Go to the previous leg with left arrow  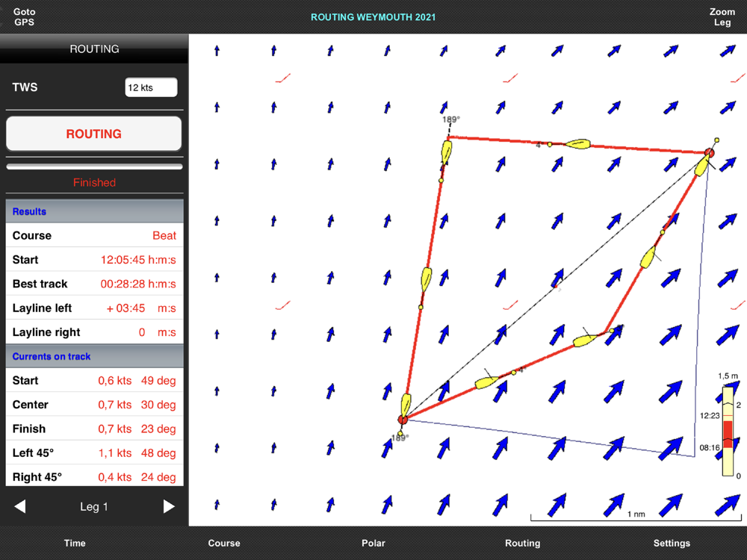click(20, 506)
